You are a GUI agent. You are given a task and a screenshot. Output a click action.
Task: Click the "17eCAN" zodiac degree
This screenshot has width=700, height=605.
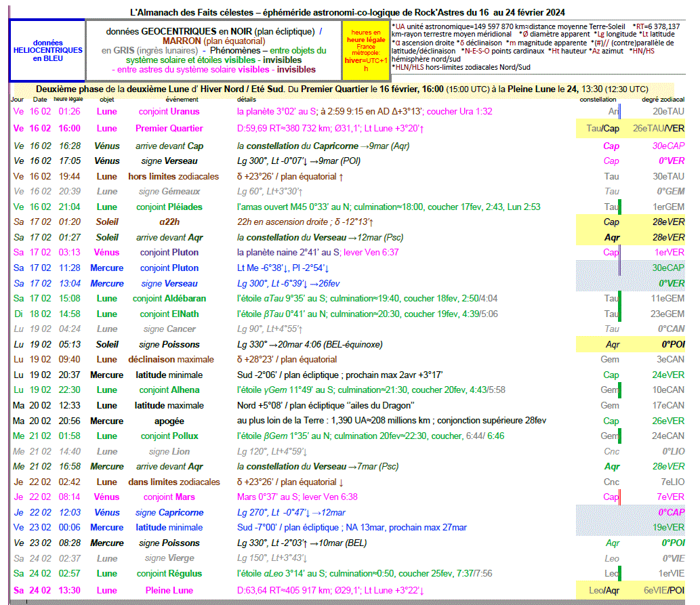click(668, 405)
